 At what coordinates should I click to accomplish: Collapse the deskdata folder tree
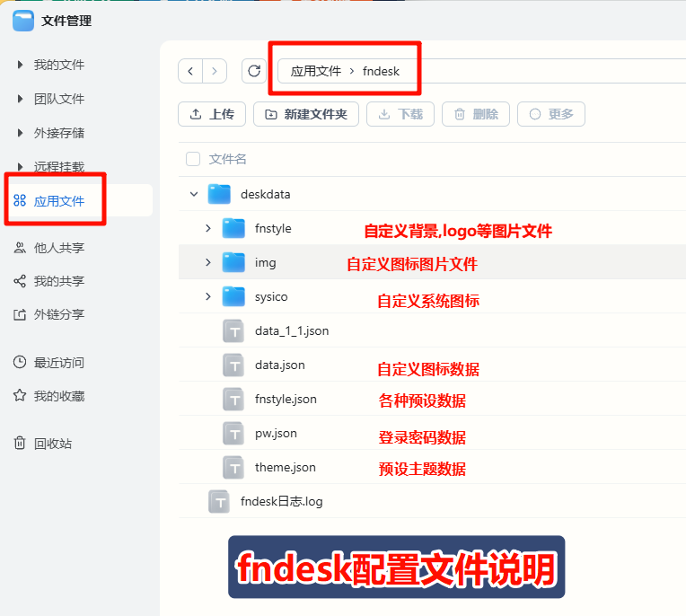(193, 194)
